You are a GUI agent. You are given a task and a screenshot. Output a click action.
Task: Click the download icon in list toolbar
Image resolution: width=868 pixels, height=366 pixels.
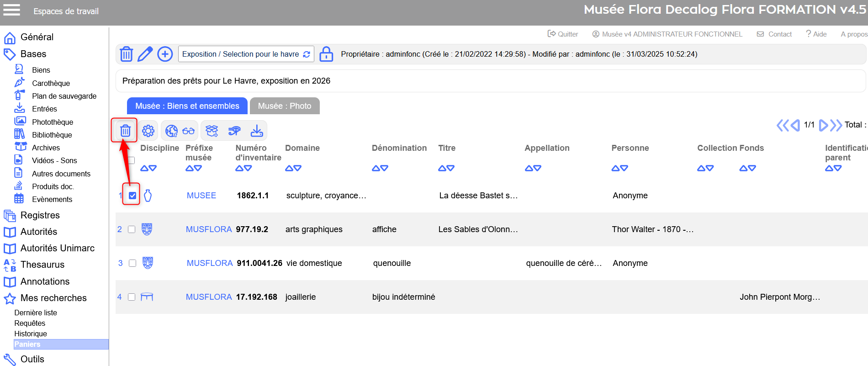(257, 131)
